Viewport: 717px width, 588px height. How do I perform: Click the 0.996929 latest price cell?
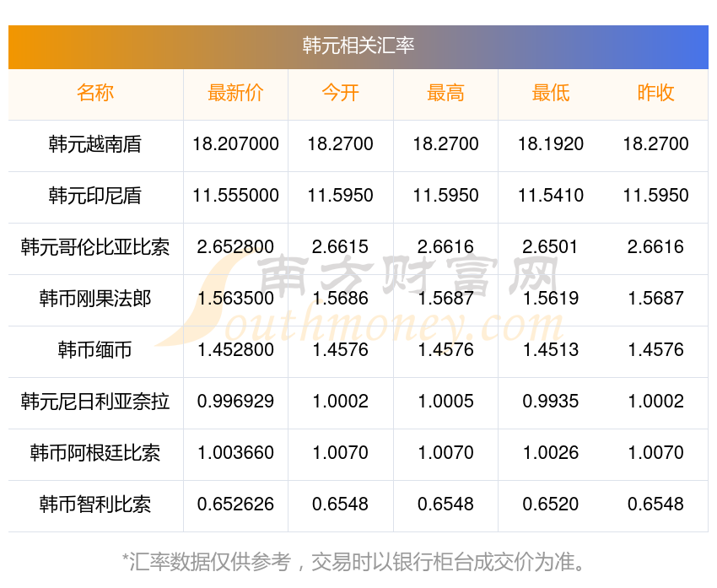tap(235, 402)
